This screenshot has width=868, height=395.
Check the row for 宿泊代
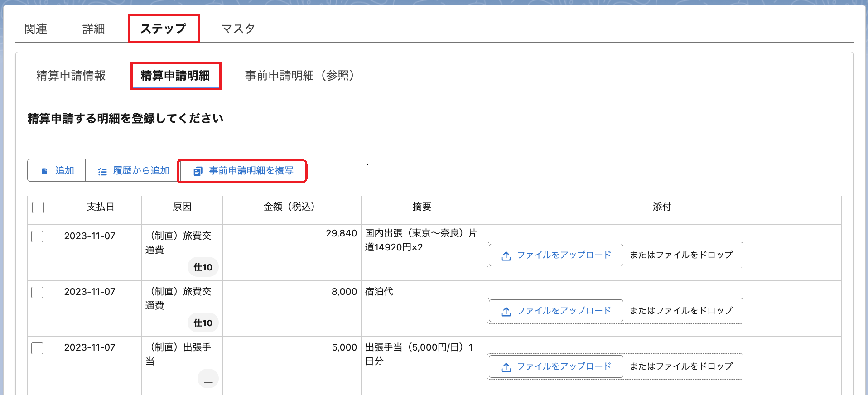[x=37, y=292]
